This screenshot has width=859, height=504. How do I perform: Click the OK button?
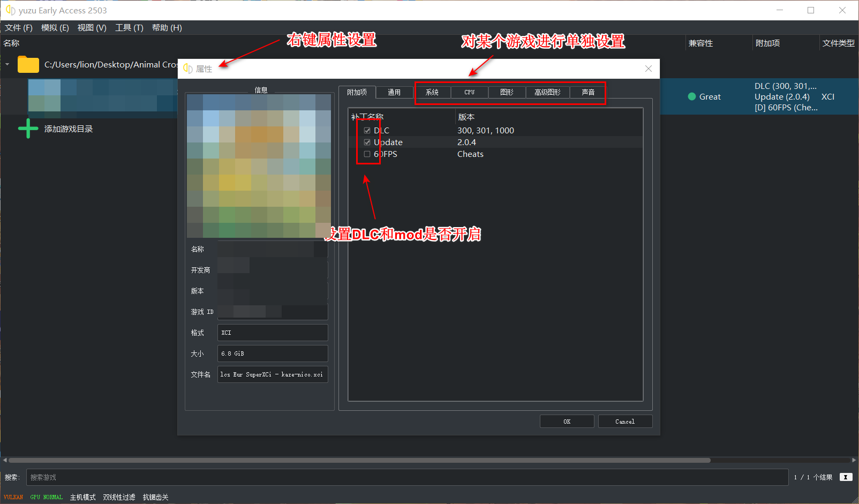point(567,421)
